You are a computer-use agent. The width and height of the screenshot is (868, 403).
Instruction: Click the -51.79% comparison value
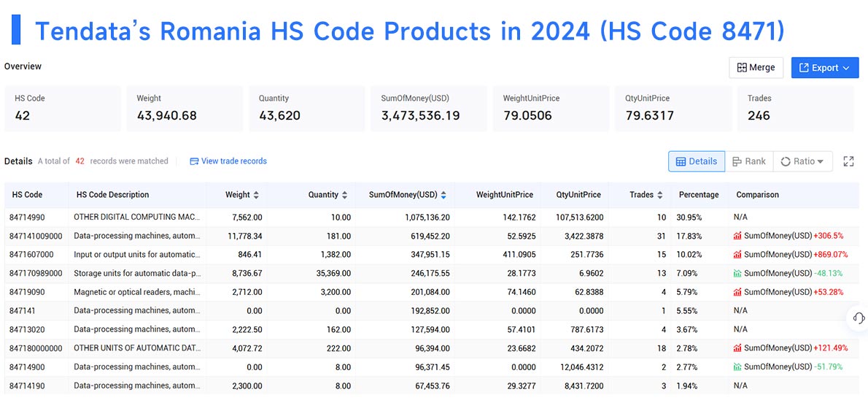[828, 366]
